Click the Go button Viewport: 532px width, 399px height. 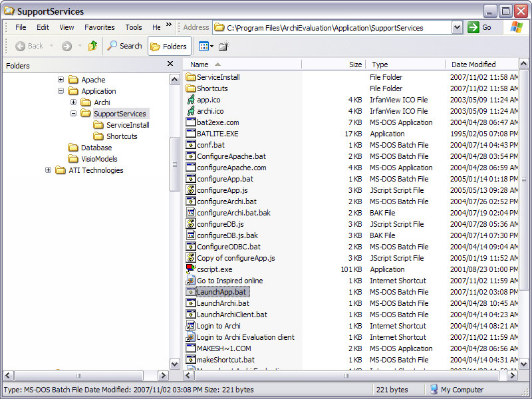480,27
